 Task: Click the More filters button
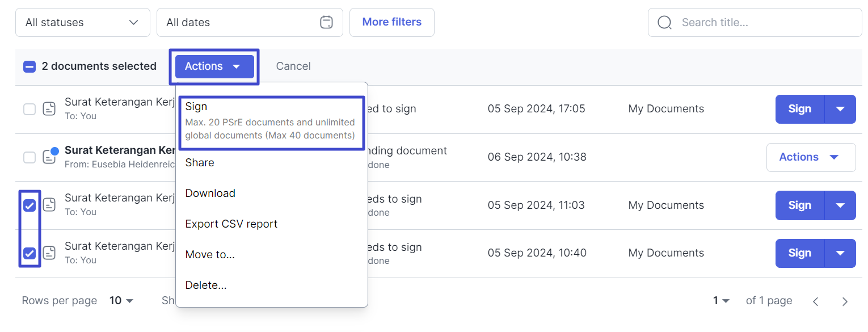392,22
